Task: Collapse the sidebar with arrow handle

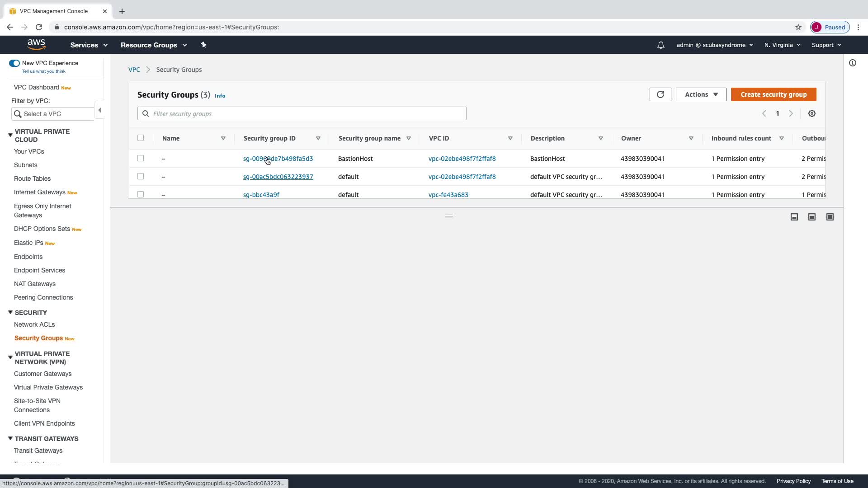Action: click(99, 110)
